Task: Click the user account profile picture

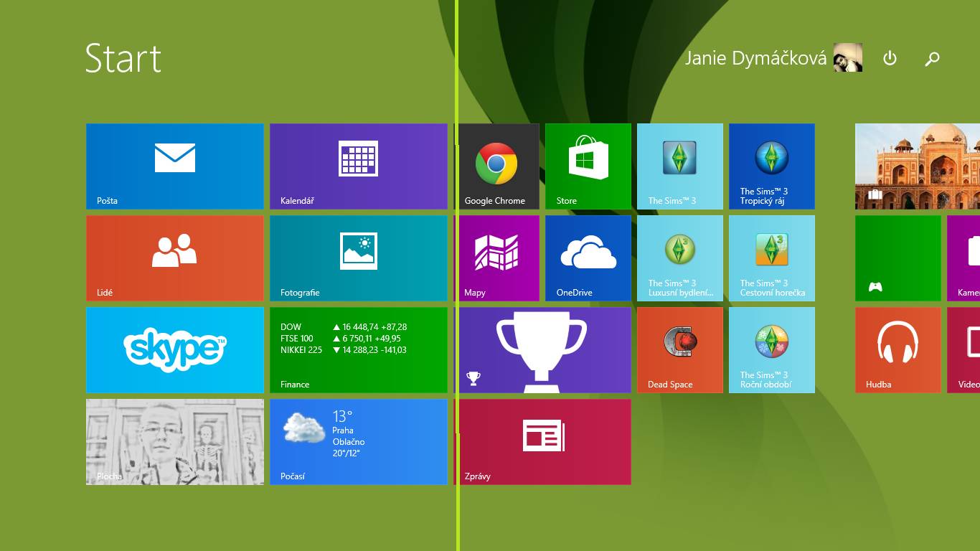Action: (848, 57)
